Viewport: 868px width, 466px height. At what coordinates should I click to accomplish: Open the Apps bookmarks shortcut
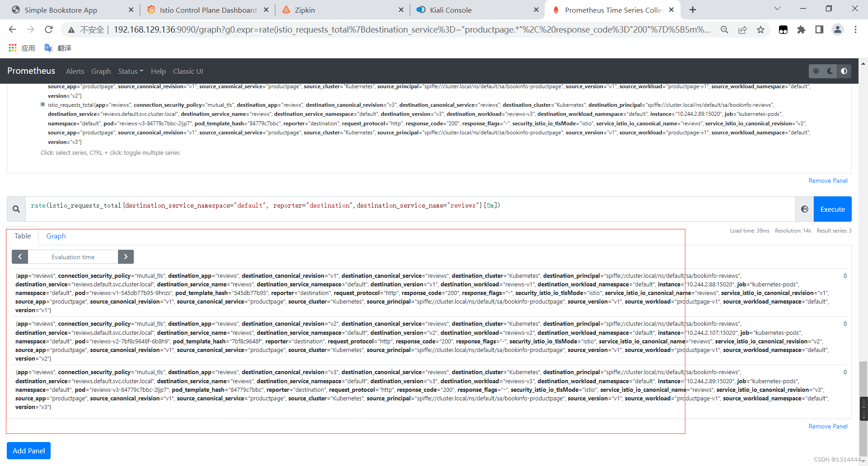[x=22, y=48]
